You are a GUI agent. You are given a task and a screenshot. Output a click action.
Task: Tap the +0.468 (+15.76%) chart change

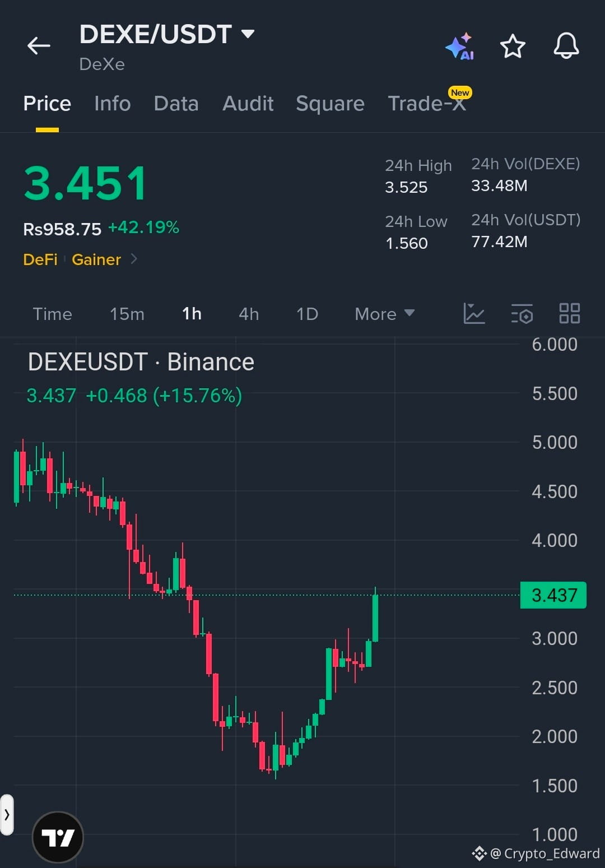coord(164,396)
